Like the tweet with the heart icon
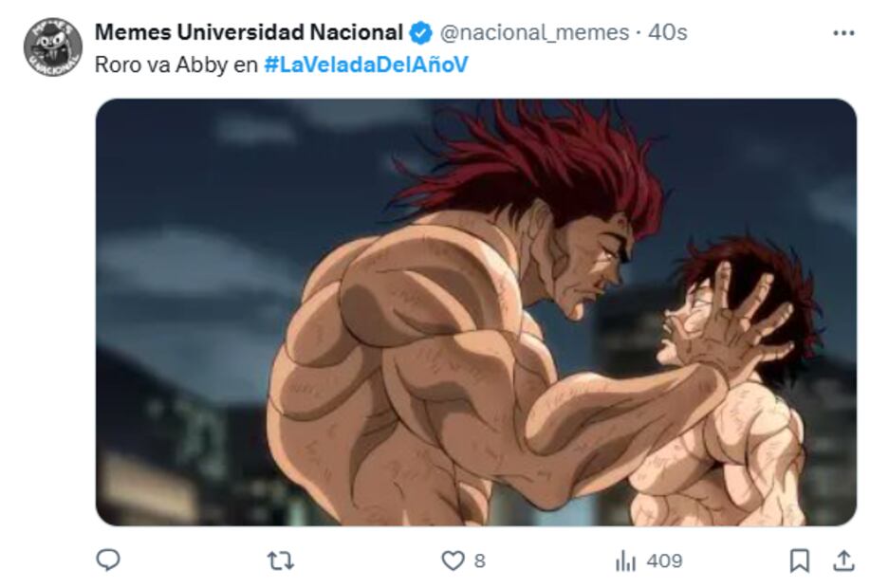 [x=453, y=560]
